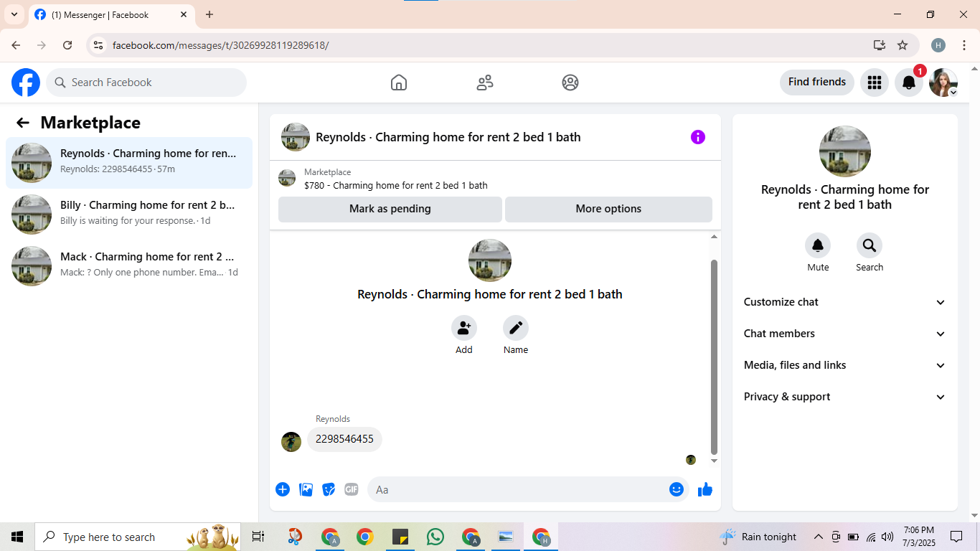This screenshot has height=551, width=980.
Task: Show hidden system tray icons
Action: click(818, 537)
